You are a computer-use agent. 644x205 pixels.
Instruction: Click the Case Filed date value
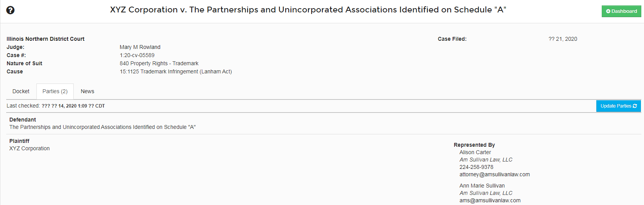point(563,39)
